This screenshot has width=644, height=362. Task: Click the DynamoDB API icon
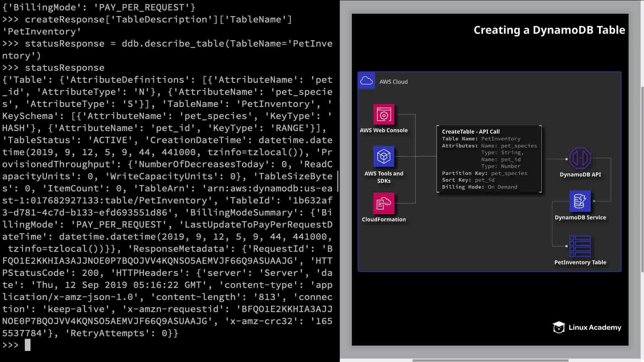580,158
